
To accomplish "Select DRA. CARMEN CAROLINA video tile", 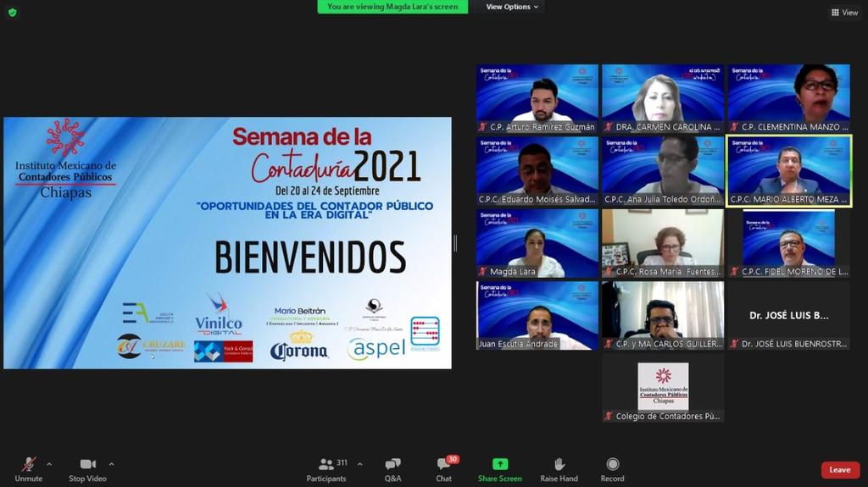I will [663, 98].
